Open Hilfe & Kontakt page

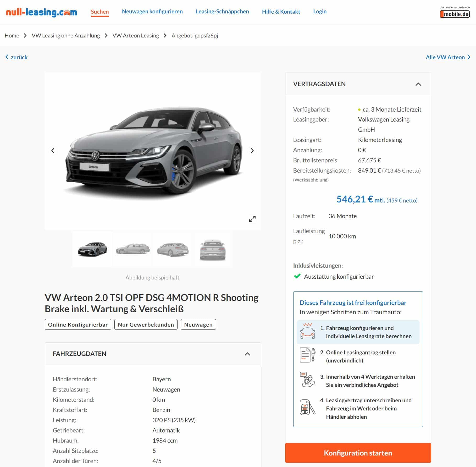pyautogui.click(x=281, y=12)
